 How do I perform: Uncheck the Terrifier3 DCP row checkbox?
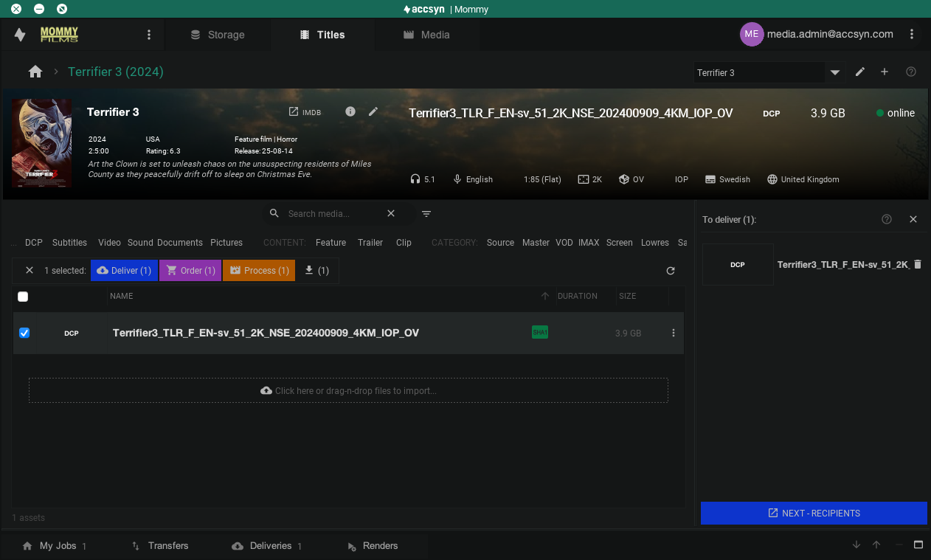point(24,333)
